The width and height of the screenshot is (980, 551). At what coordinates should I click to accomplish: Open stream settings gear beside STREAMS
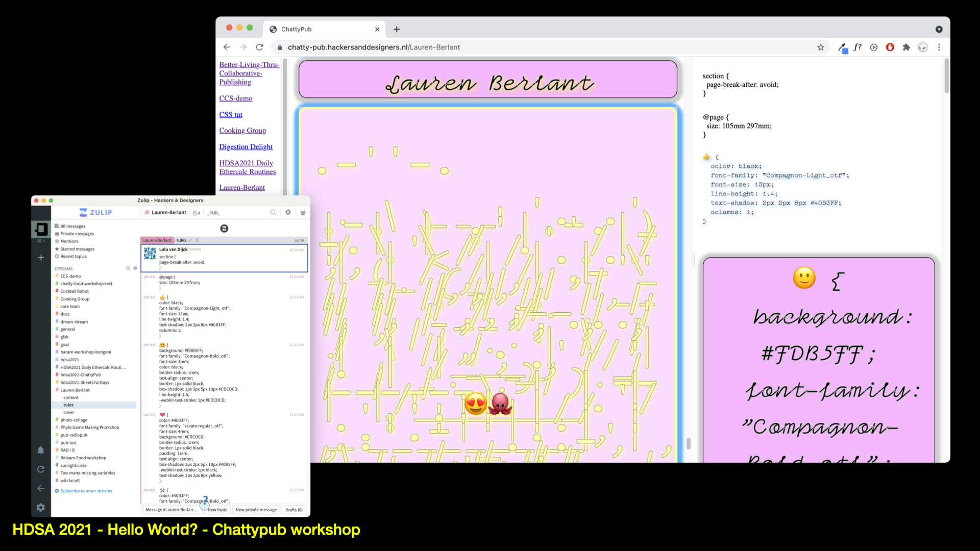point(135,268)
